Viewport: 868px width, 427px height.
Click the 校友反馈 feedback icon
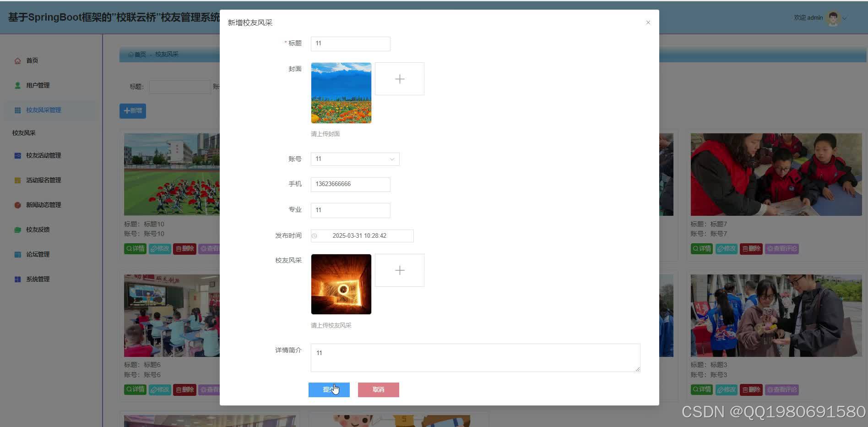point(17,230)
